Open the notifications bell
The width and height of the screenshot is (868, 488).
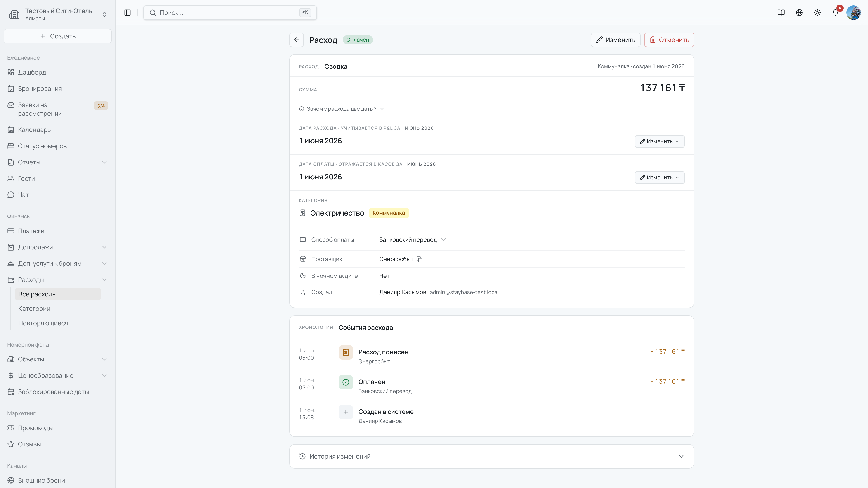pyautogui.click(x=835, y=12)
